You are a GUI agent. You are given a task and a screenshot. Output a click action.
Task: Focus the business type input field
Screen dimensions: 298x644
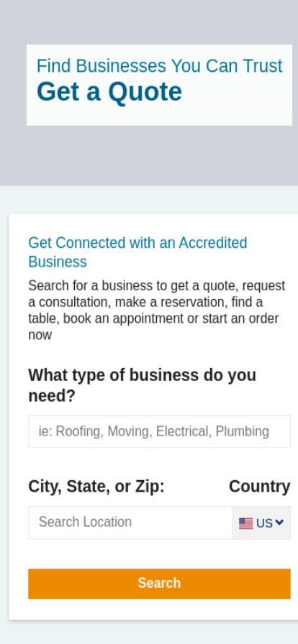tap(159, 432)
